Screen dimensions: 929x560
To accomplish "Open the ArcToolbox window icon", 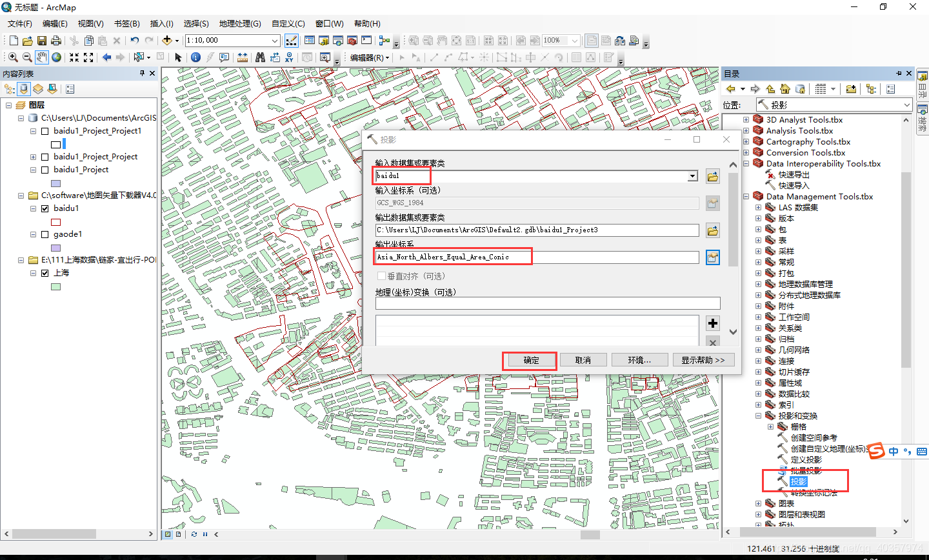I will 352,40.
